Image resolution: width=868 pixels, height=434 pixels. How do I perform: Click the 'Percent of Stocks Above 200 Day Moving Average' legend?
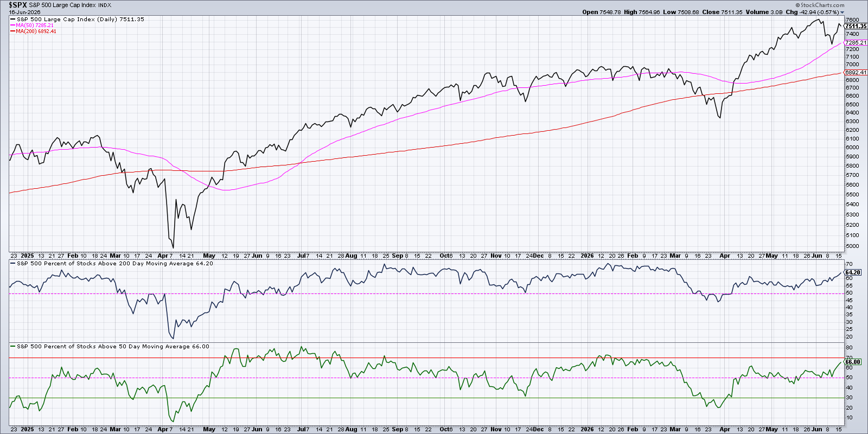click(x=115, y=263)
